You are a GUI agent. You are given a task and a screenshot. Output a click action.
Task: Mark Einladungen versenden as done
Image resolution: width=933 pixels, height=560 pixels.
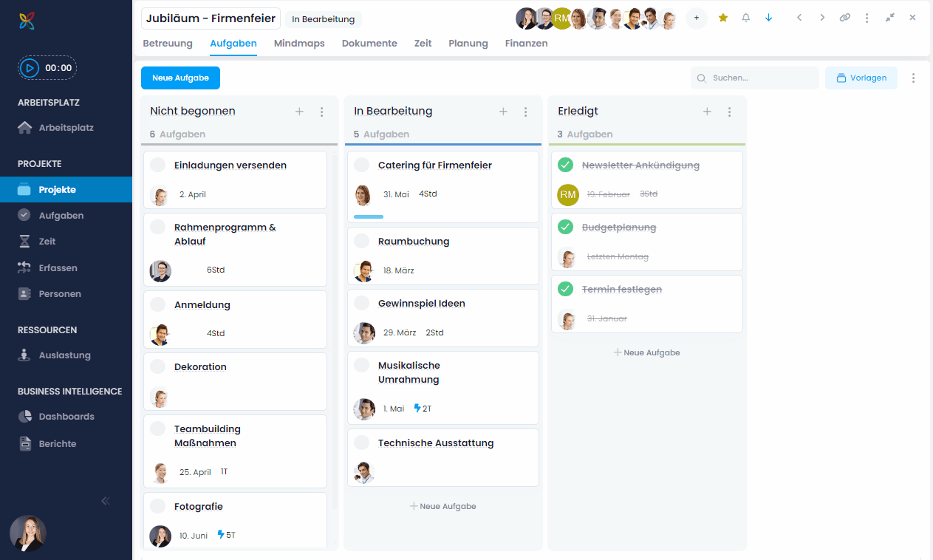point(158,165)
